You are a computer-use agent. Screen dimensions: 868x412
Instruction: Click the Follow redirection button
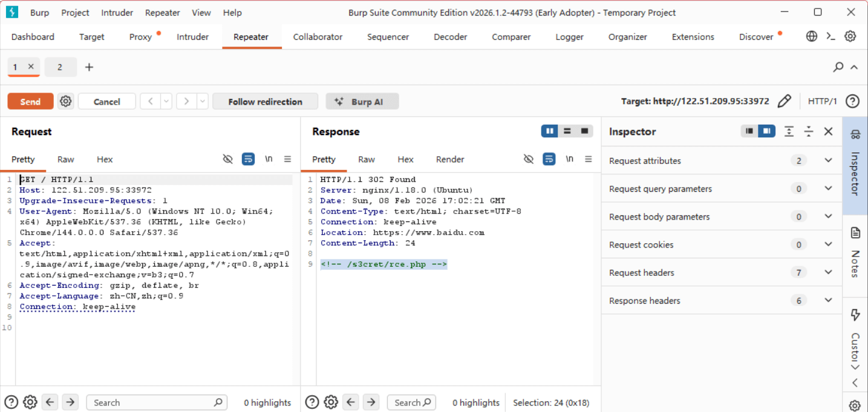coord(265,102)
